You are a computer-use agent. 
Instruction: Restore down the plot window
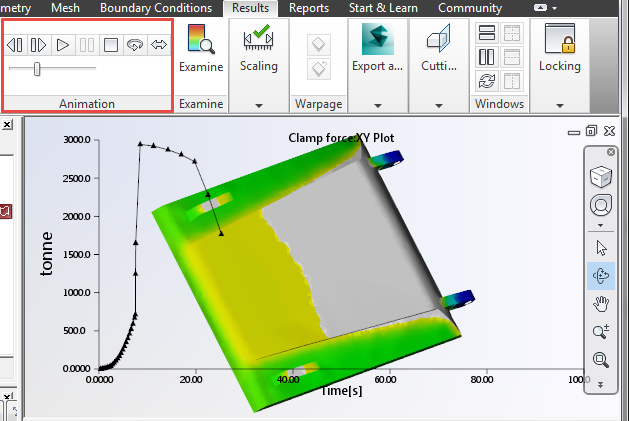tap(591, 131)
